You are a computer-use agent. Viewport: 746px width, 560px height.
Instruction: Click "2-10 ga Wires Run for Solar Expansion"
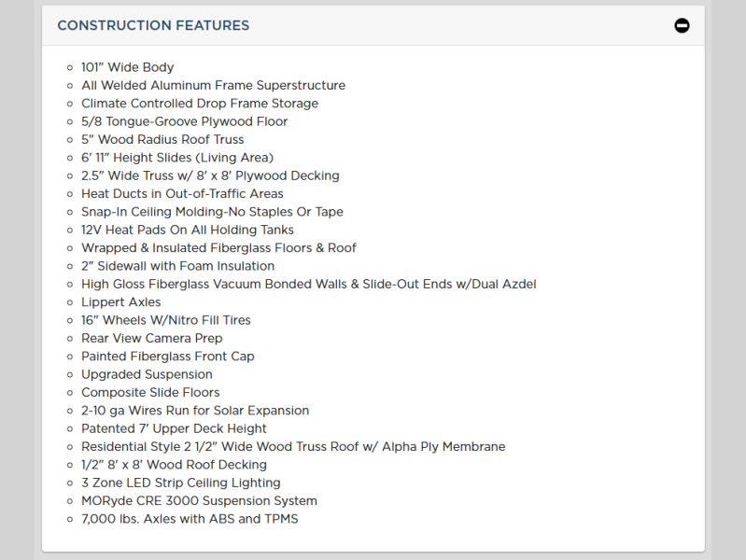click(x=194, y=411)
